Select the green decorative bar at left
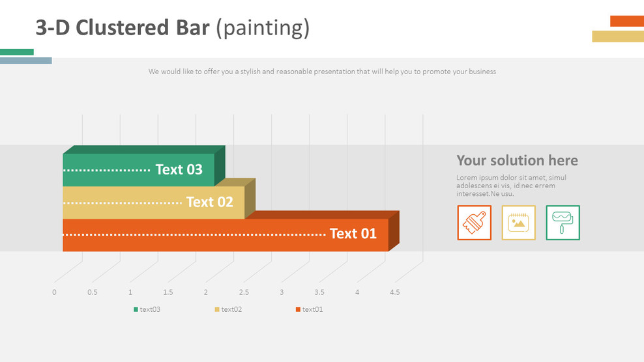The height and width of the screenshot is (362, 644). click(17, 51)
